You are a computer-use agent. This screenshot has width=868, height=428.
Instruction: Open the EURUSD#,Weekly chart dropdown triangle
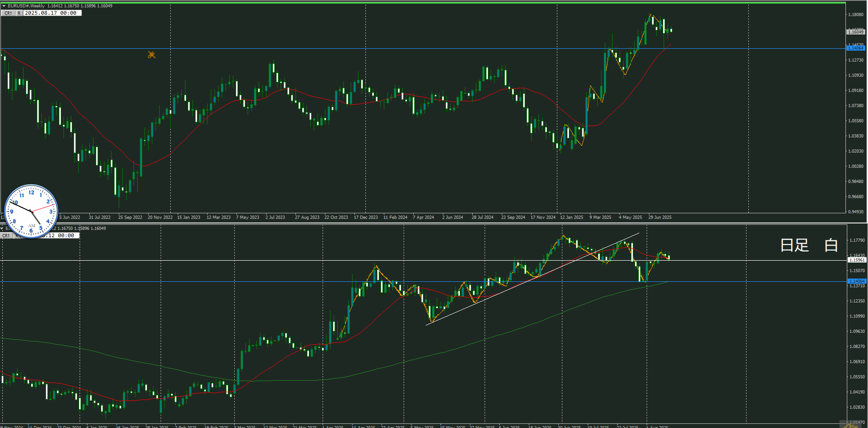(4, 6)
